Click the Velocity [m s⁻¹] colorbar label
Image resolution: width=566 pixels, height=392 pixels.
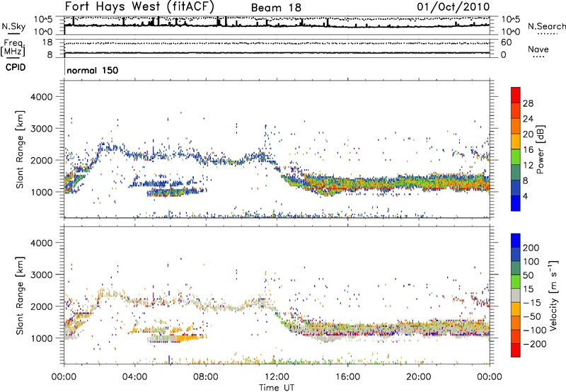click(553, 295)
